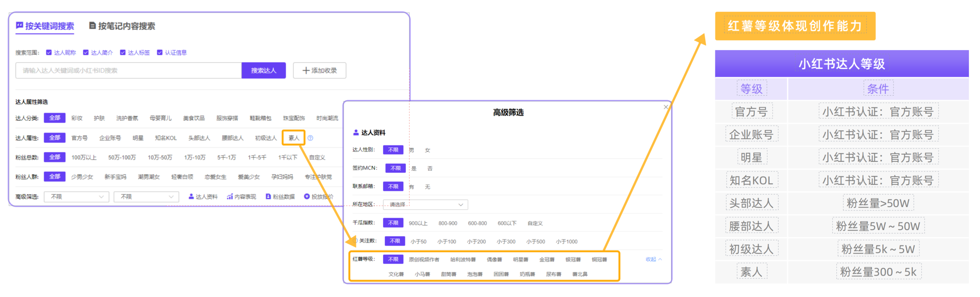Select 母婴育儿 in 达人分类
The image size is (980, 297).
click(x=161, y=118)
